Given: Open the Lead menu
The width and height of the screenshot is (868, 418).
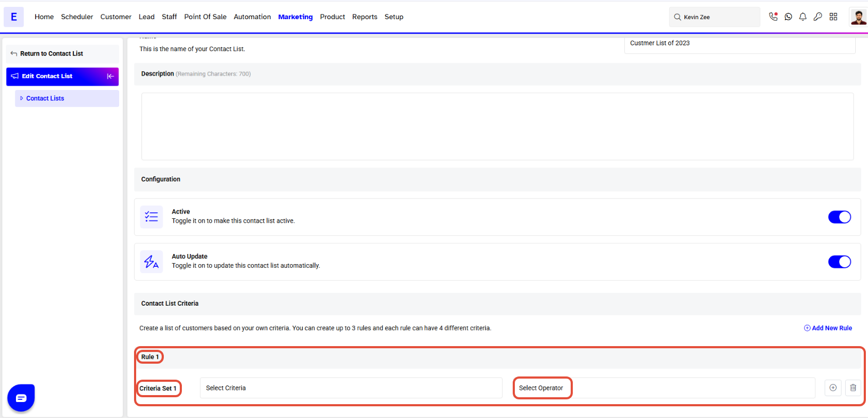Looking at the screenshot, I should click(147, 17).
